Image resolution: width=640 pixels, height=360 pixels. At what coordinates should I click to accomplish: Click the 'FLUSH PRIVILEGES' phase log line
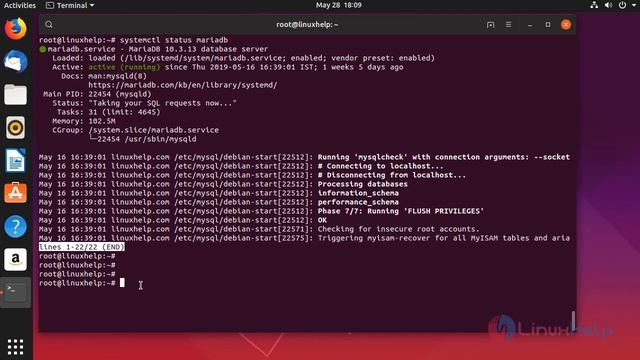tap(401, 211)
